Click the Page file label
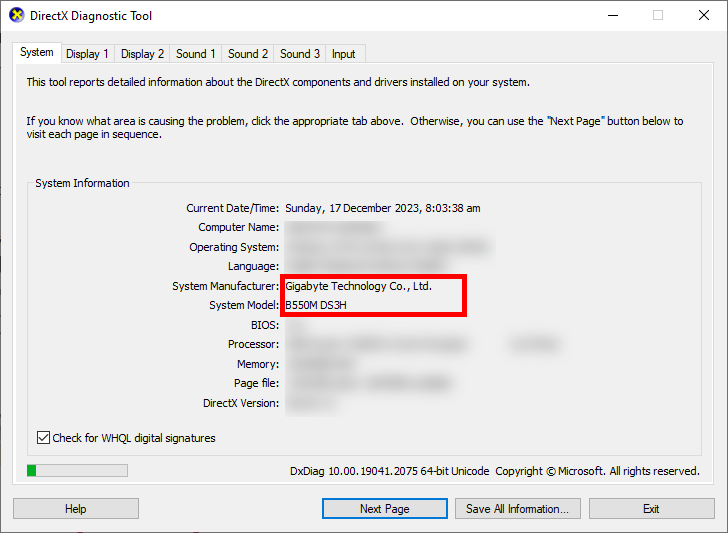Screen dimensions: 728x533 257,383
